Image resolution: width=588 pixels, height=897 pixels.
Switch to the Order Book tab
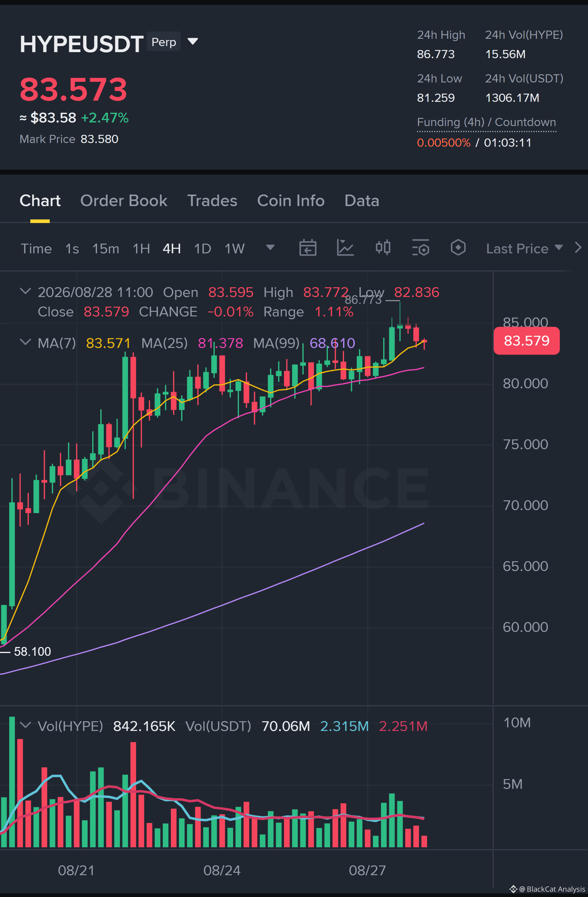click(x=124, y=201)
